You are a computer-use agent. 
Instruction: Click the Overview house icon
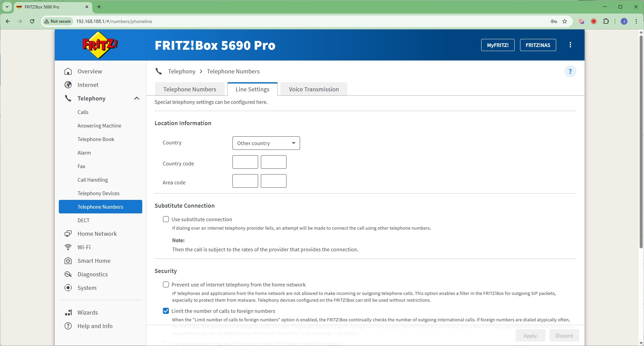(68, 71)
